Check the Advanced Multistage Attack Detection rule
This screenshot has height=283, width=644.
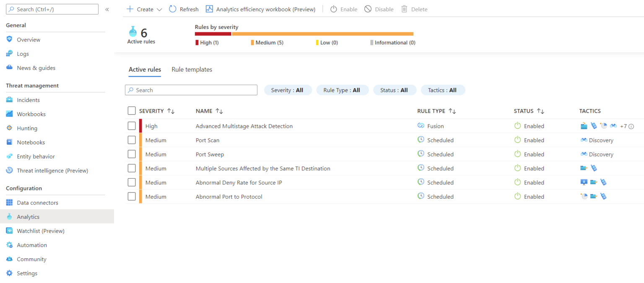(x=132, y=126)
